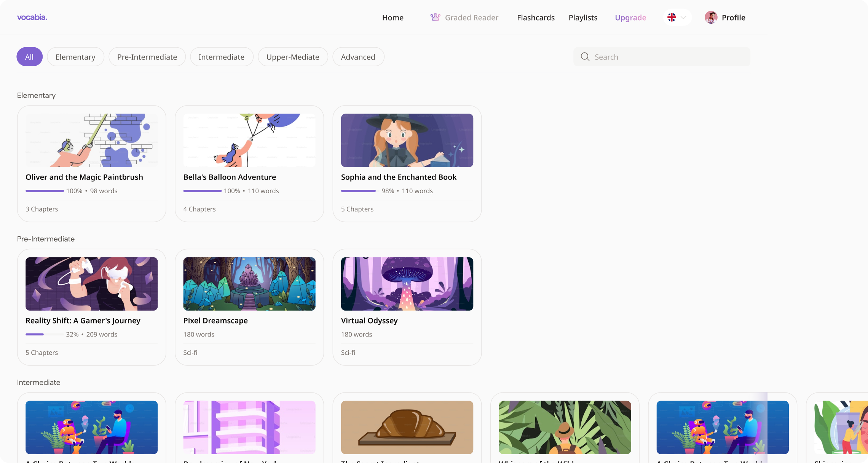
Task: Click the profile avatar picture
Action: [711, 18]
